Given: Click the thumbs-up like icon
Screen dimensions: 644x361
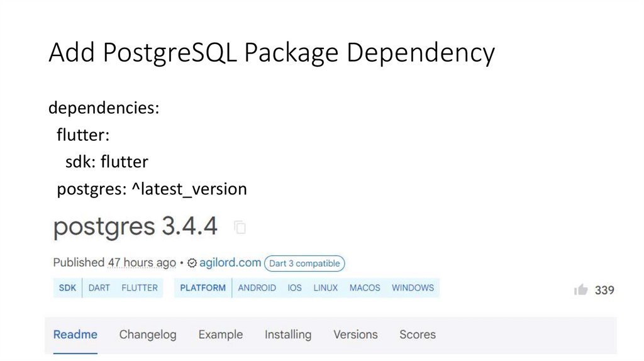Looking at the screenshot, I should [581, 289].
